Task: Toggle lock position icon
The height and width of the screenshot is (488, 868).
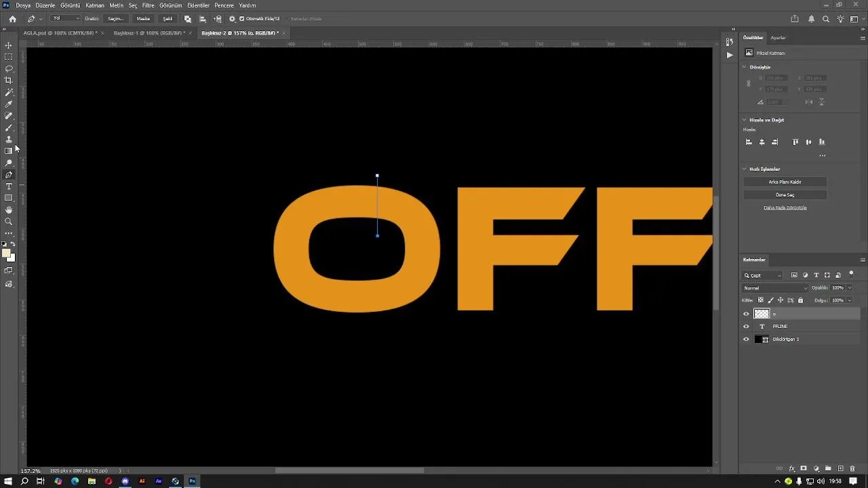Action: (x=781, y=300)
